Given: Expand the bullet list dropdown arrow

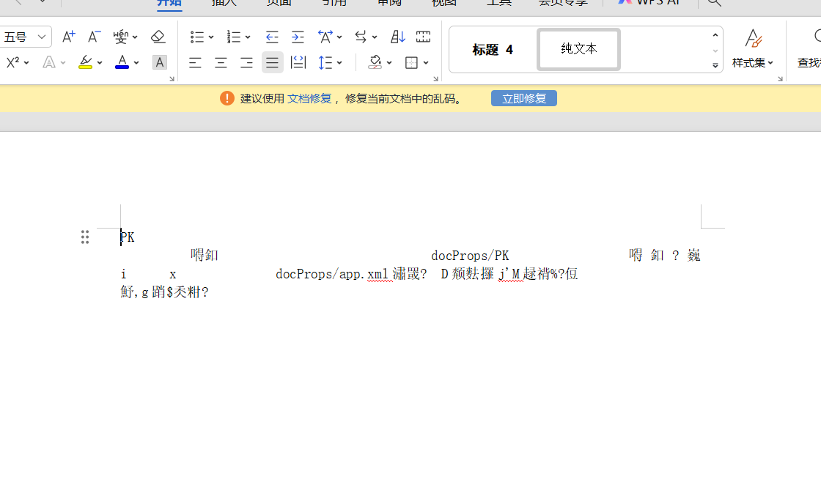Looking at the screenshot, I should [x=211, y=37].
